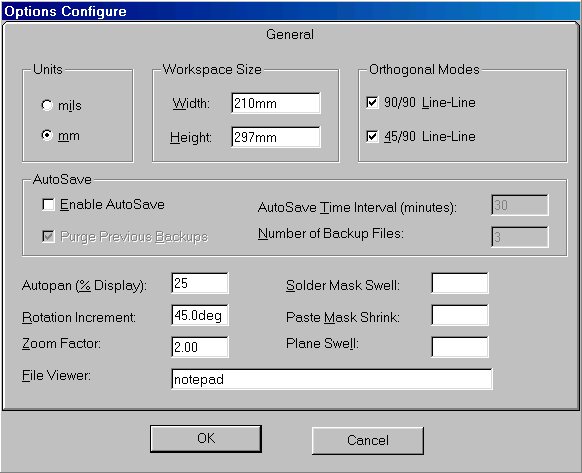Confirm settings with the OK button

point(206,439)
